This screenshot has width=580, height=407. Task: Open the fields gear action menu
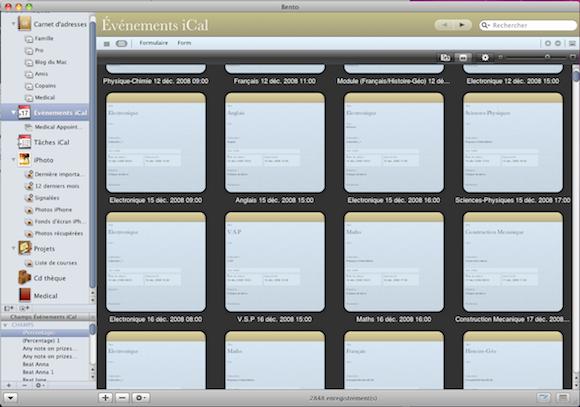click(39, 385)
